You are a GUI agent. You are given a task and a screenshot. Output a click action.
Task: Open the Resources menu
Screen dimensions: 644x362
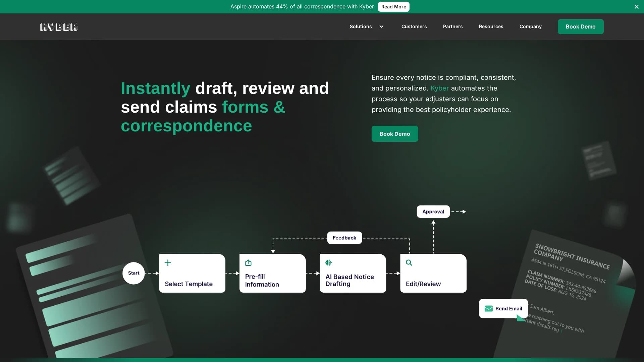coord(491,26)
